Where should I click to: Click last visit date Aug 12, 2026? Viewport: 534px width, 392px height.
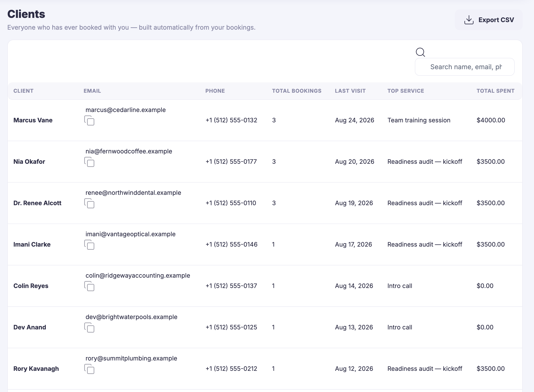pos(354,369)
